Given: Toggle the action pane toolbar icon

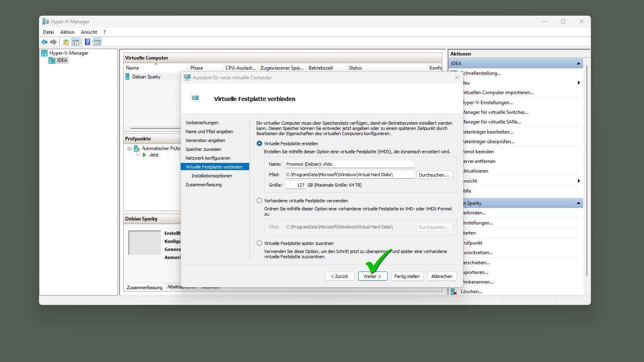Looking at the screenshot, I should coord(97,42).
